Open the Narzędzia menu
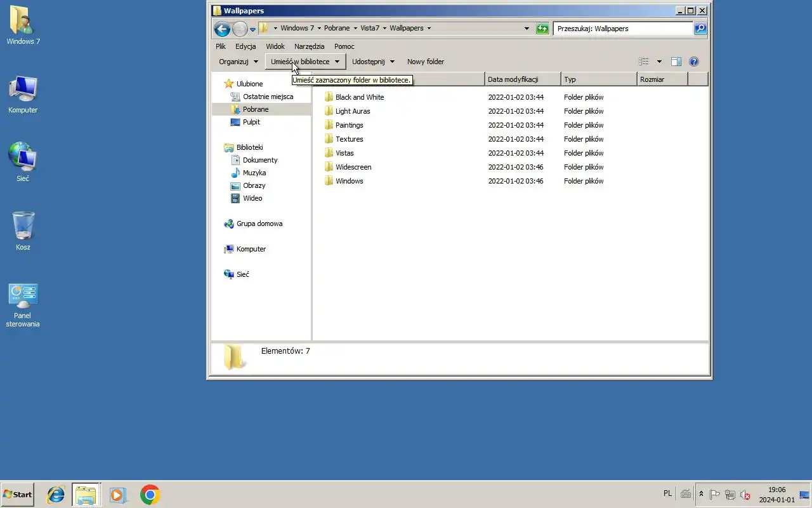Image resolution: width=812 pixels, height=508 pixels. [309, 46]
